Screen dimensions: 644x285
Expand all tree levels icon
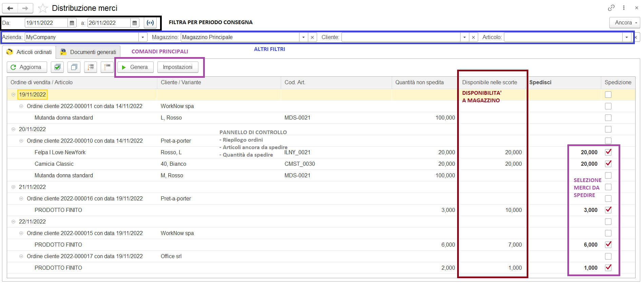[x=91, y=67]
